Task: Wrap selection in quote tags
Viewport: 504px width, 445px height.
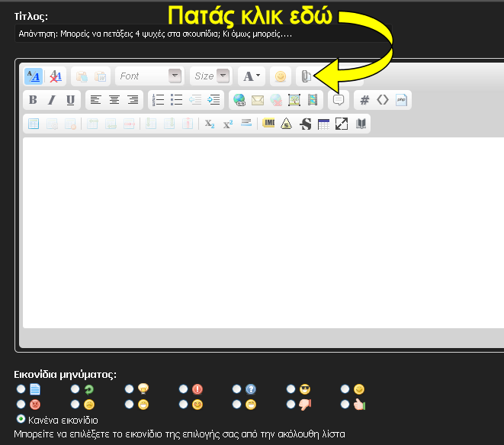Action: point(338,100)
